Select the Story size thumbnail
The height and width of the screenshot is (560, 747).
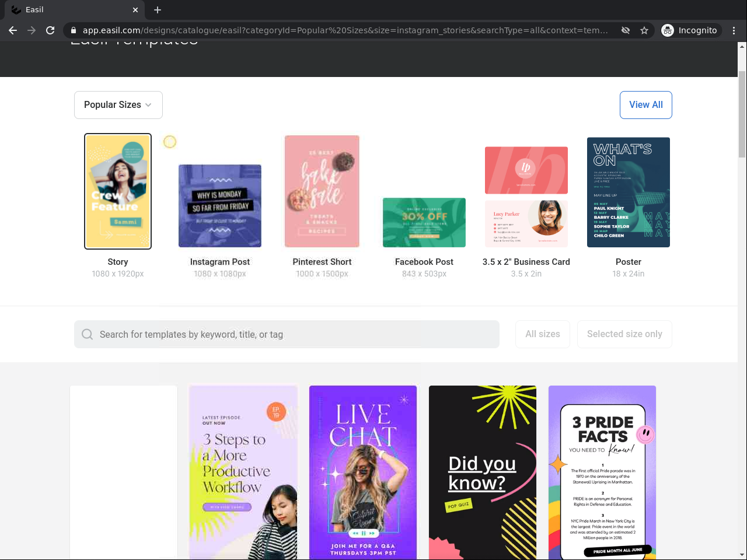click(x=118, y=191)
